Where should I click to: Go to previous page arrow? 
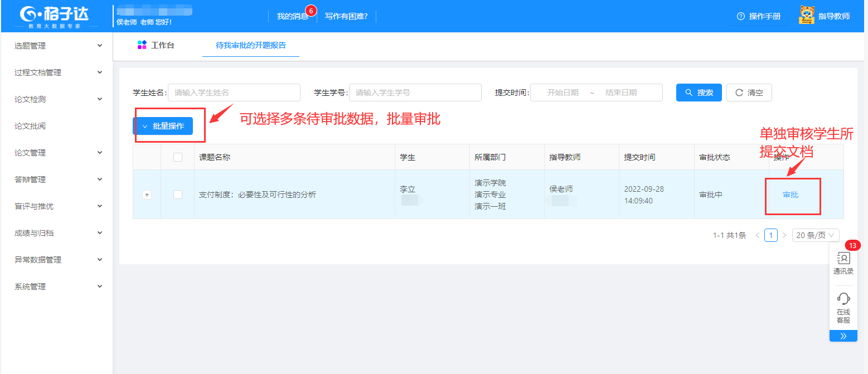click(x=757, y=236)
